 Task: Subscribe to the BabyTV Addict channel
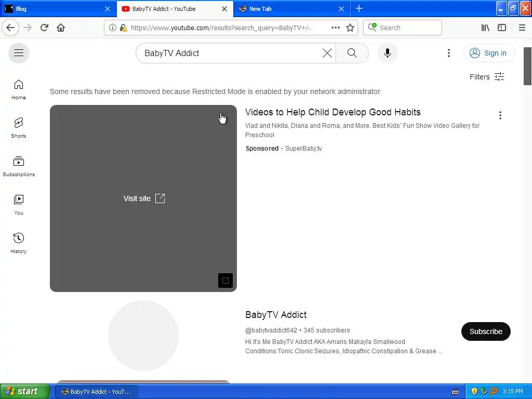pyautogui.click(x=486, y=331)
